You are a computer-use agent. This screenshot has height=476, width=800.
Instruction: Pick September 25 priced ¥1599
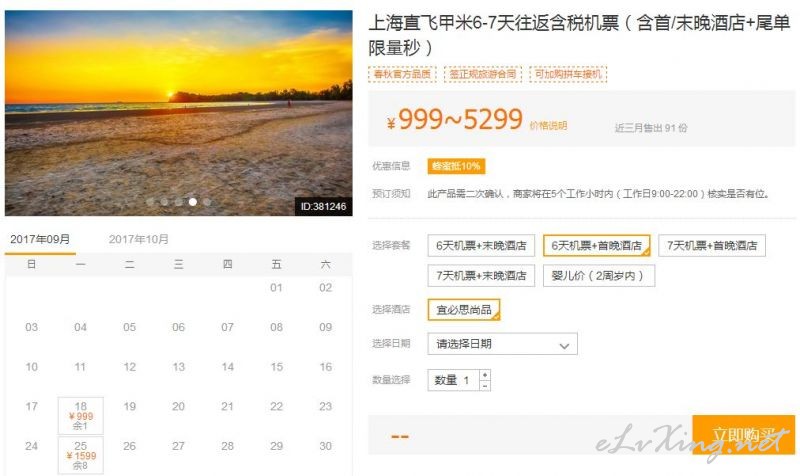81,455
